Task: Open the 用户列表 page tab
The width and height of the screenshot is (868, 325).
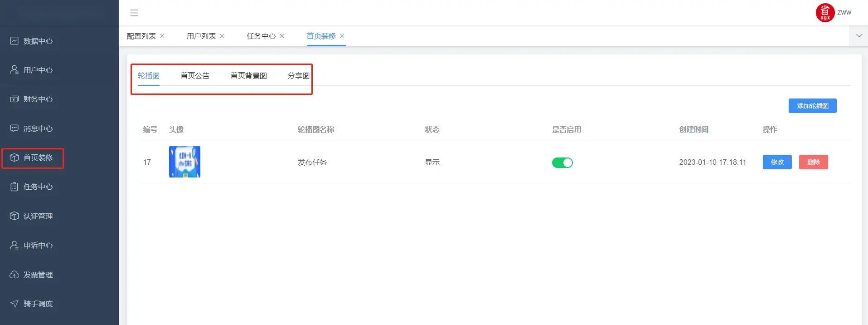Action: point(201,36)
